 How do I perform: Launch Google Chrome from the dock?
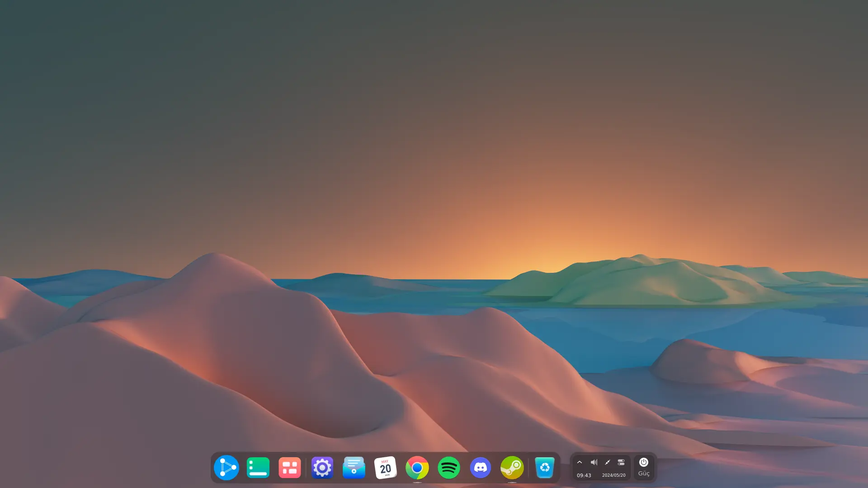(x=417, y=468)
